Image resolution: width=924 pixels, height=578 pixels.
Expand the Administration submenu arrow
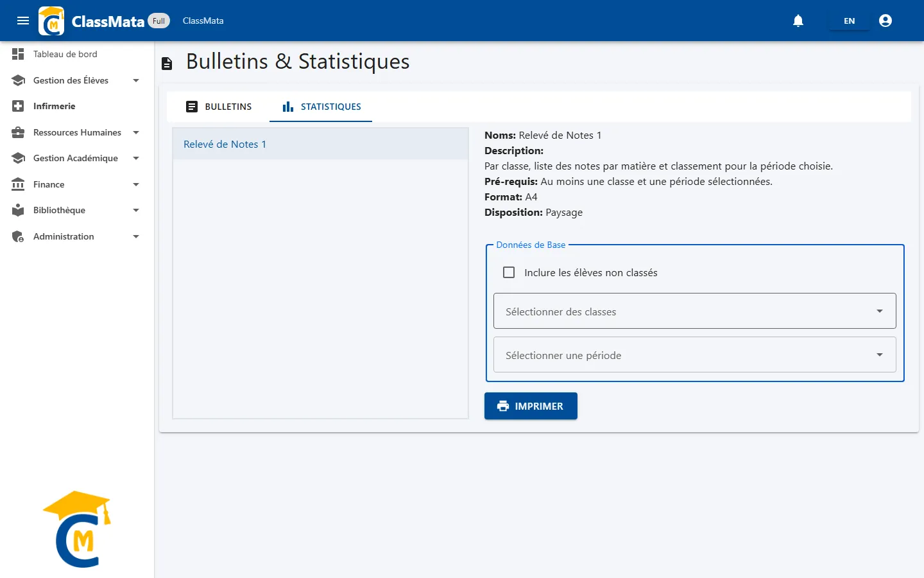[x=136, y=236]
